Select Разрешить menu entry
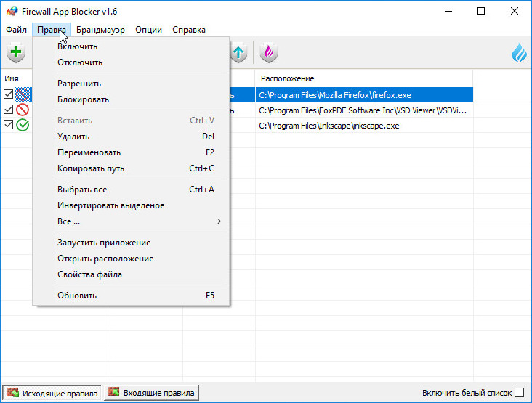Image resolution: width=532 pixels, height=403 pixels. pyautogui.click(x=132, y=84)
